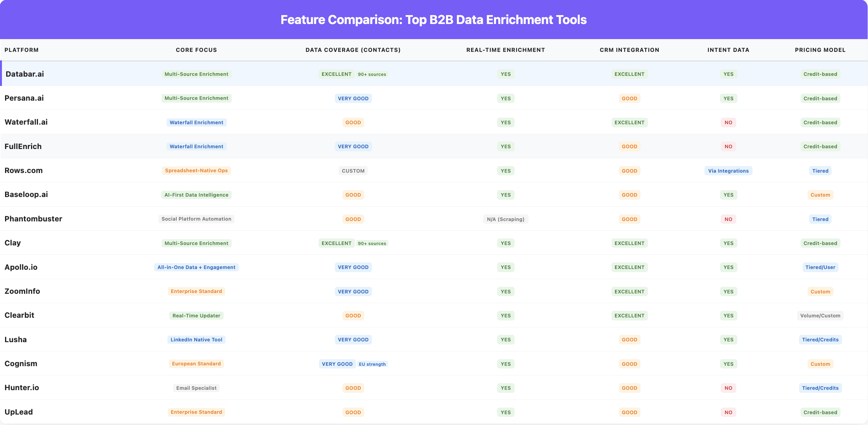Click Hunter.io's Email Specialist tag
The width and height of the screenshot is (868, 425).
pos(196,388)
